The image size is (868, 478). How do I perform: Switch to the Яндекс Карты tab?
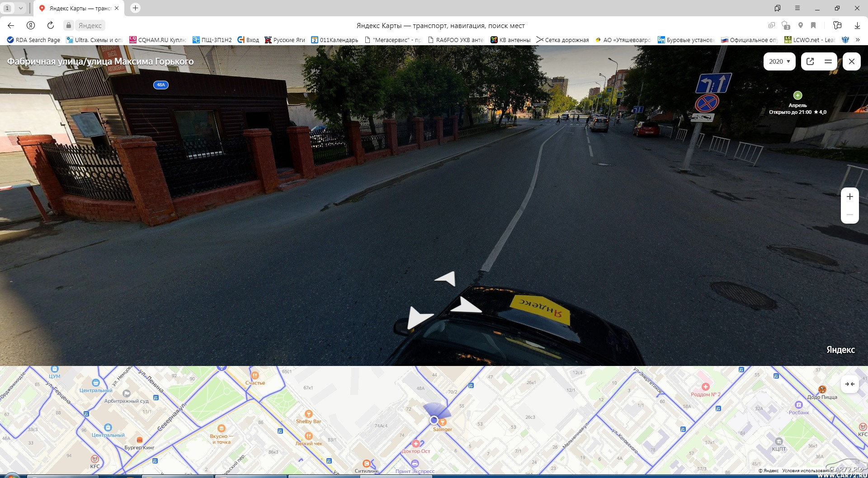79,8
